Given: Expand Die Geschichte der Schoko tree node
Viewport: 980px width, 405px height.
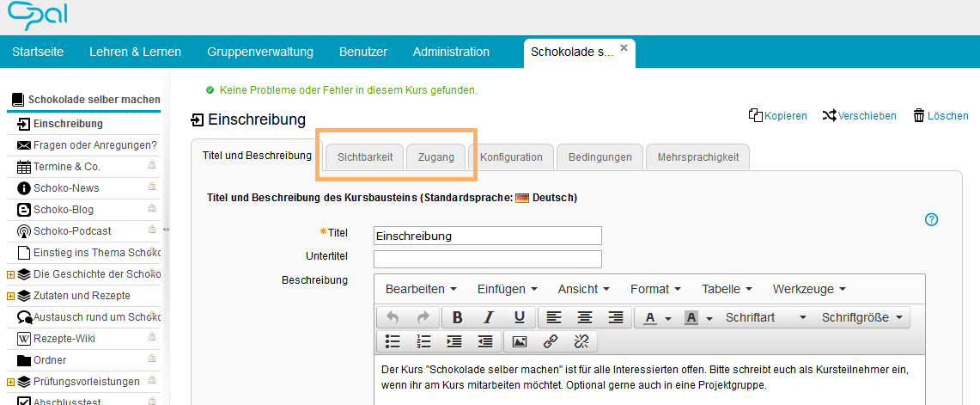Looking at the screenshot, I should click(10, 274).
